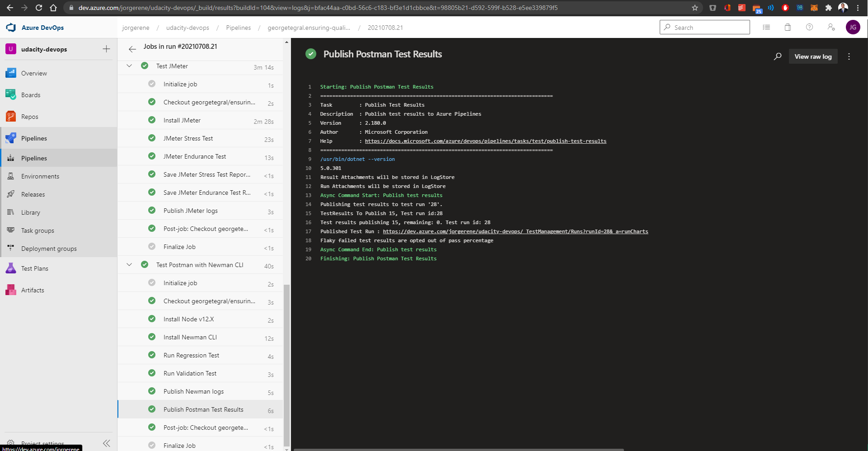Click the search magnifier icon in log header
Image resolution: width=868 pixels, height=451 pixels.
pyautogui.click(x=778, y=56)
